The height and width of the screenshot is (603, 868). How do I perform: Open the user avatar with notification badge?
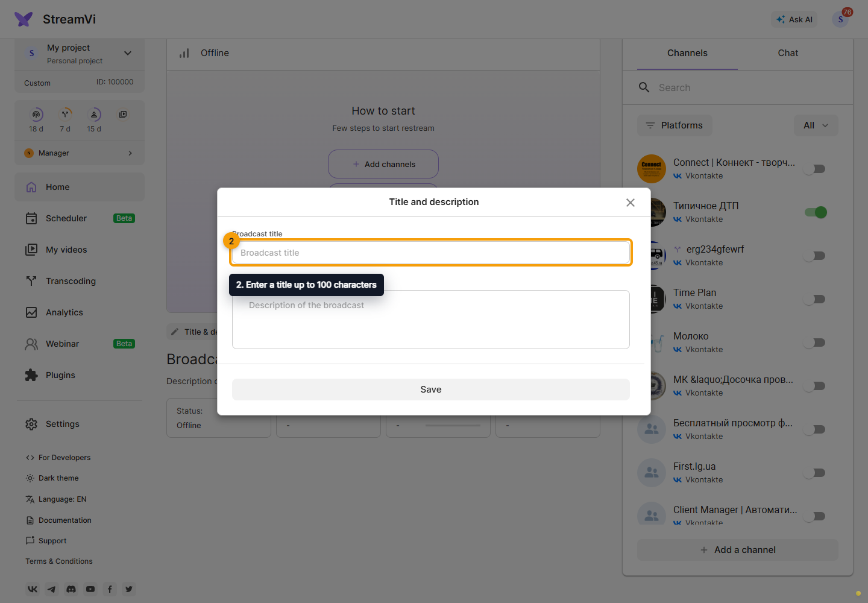840,19
